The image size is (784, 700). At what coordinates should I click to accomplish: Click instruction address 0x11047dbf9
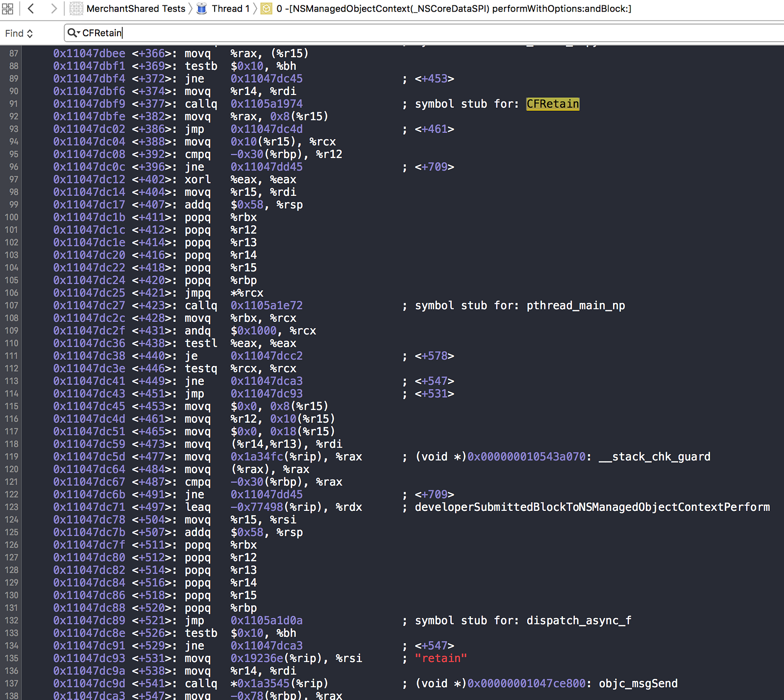click(89, 104)
